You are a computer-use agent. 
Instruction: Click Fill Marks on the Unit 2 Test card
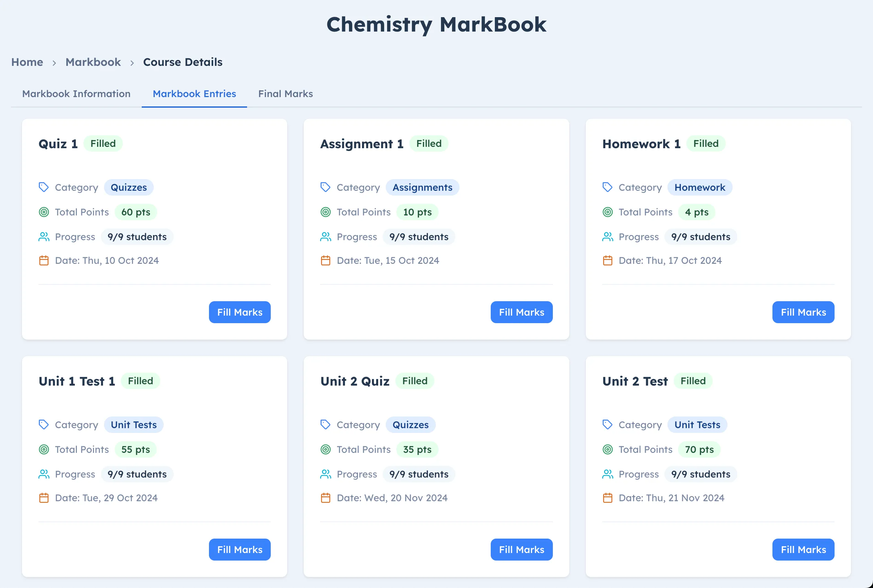(x=803, y=549)
